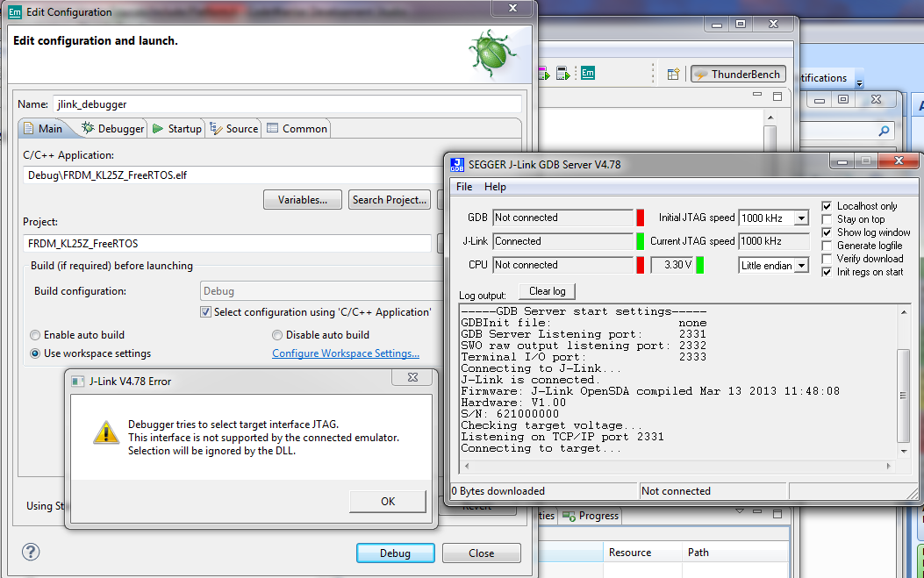Screen dimensions: 924x578
Task: Click the Name input field
Action: click(x=286, y=103)
